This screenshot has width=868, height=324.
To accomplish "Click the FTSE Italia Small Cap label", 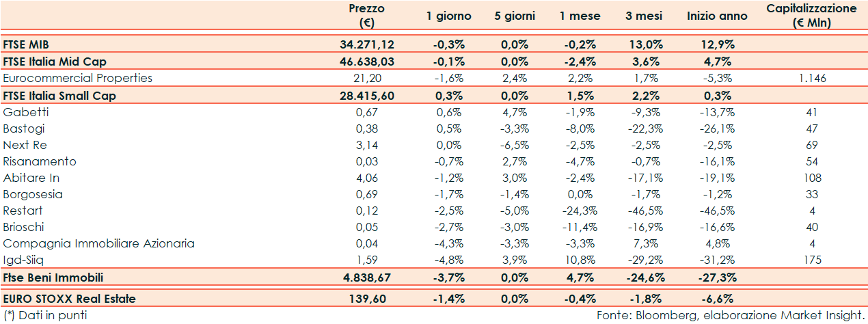I will point(59,96).
